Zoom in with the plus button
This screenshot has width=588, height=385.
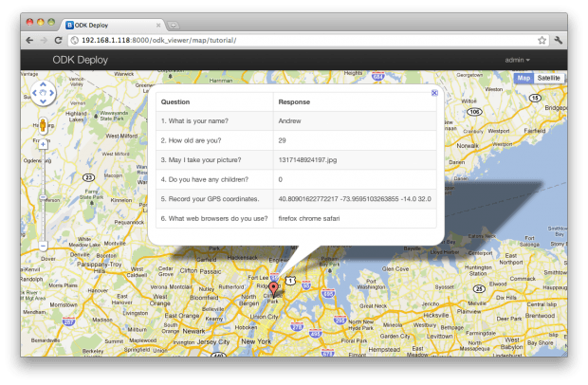click(x=43, y=144)
